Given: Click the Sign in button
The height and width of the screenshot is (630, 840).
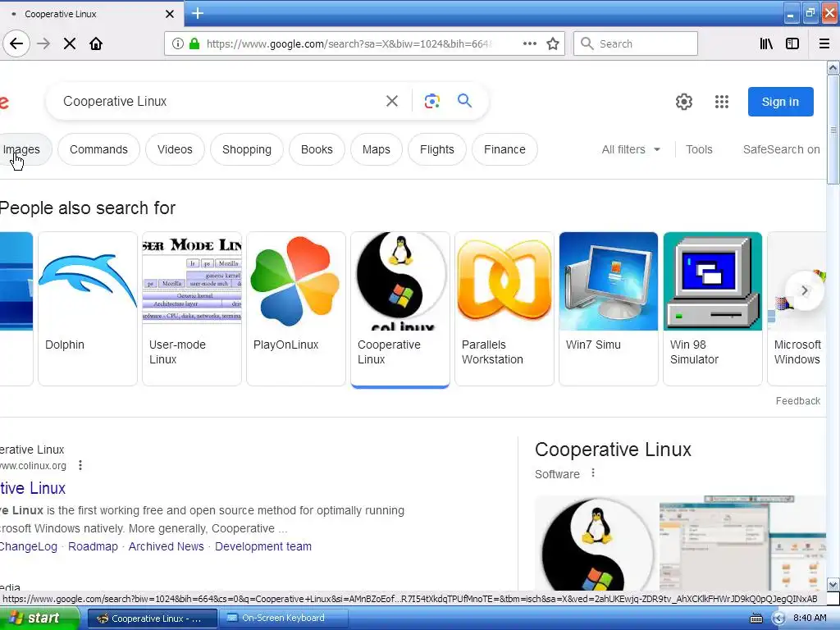Looking at the screenshot, I should coord(781,101).
